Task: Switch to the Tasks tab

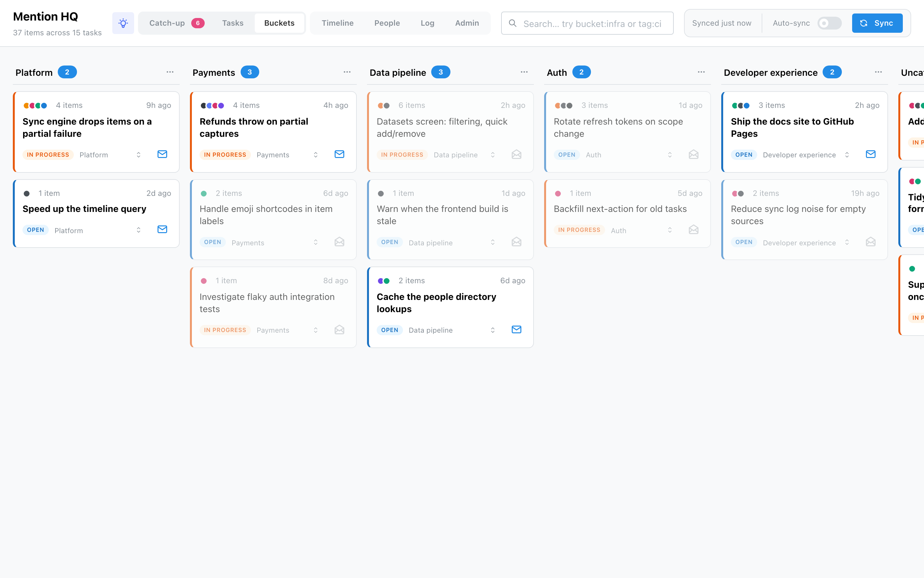Action: pos(233,23)
